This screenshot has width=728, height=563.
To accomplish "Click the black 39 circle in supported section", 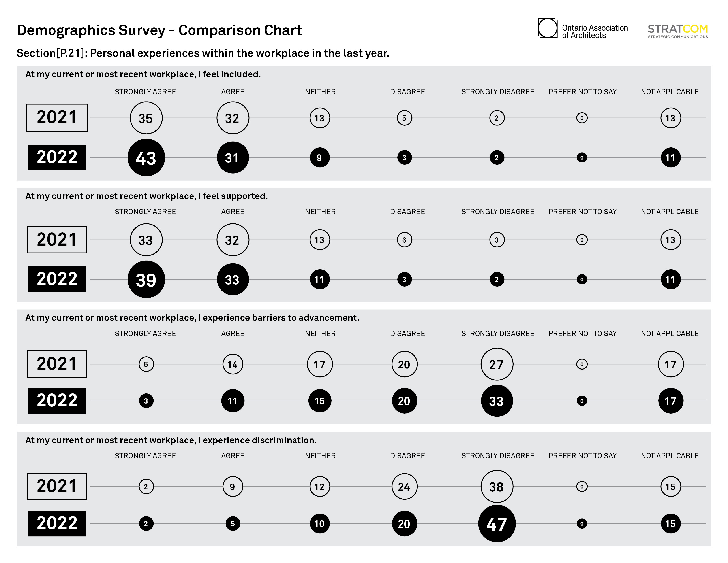I will pos(146,279).
